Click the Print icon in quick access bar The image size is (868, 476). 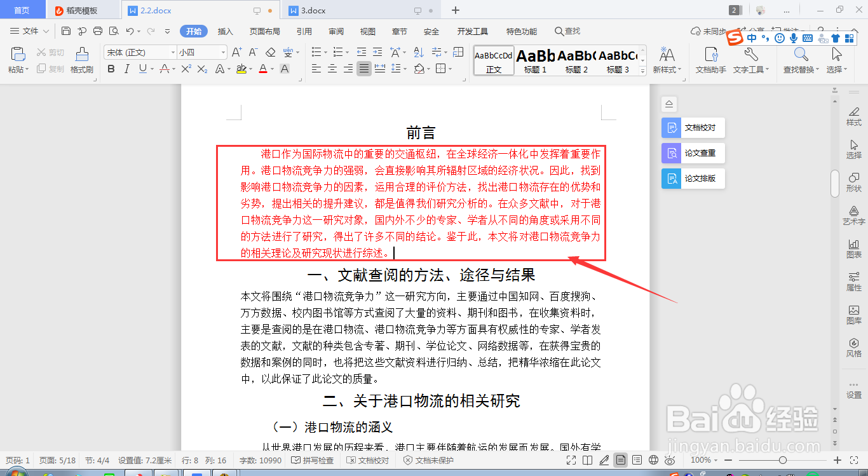98,31
